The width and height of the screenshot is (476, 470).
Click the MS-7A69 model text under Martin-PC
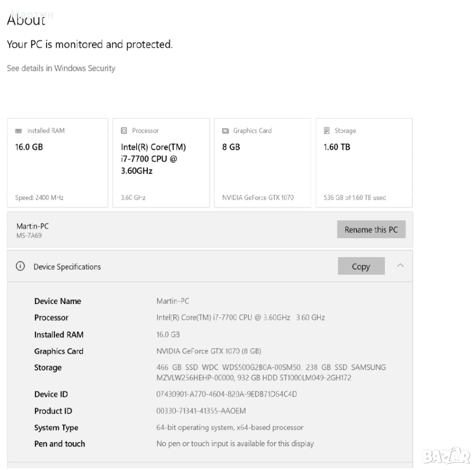[28, 235]
